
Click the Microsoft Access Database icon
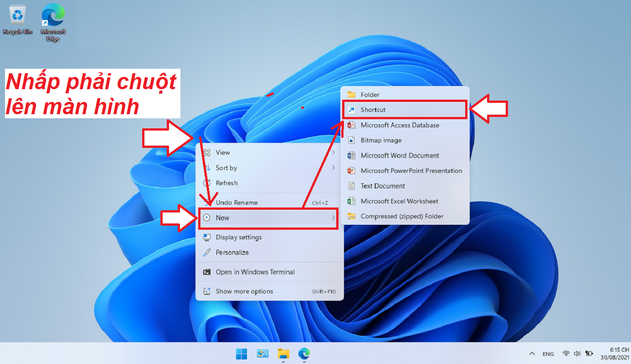click(x=351, y=125)
